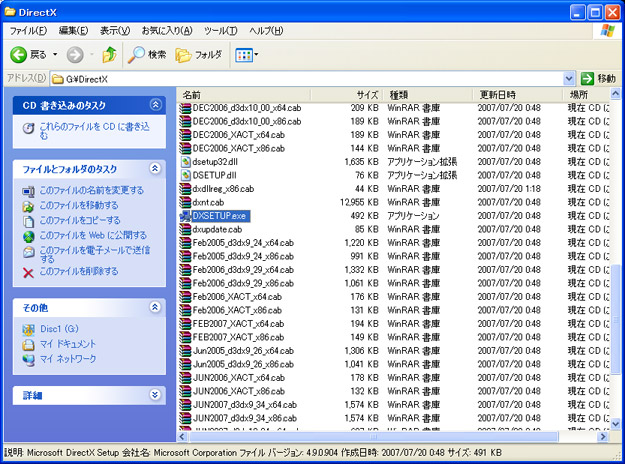Click the Disc1 (G:) drive icon
This screenshot has width=625, height=464.
28,330
